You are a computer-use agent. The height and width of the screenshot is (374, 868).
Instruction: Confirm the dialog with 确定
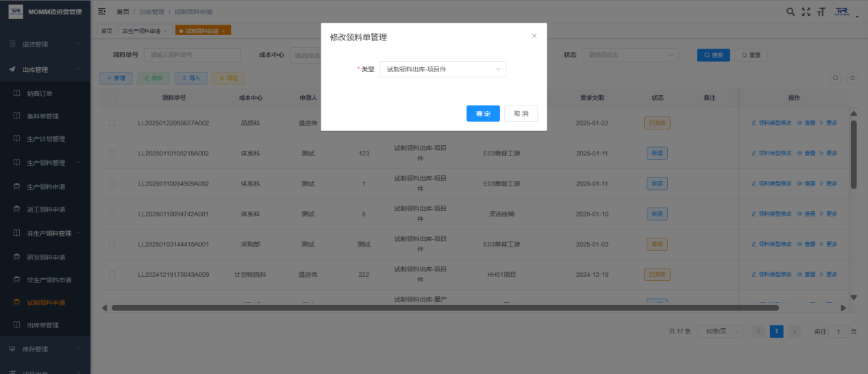tap(483, 114)
